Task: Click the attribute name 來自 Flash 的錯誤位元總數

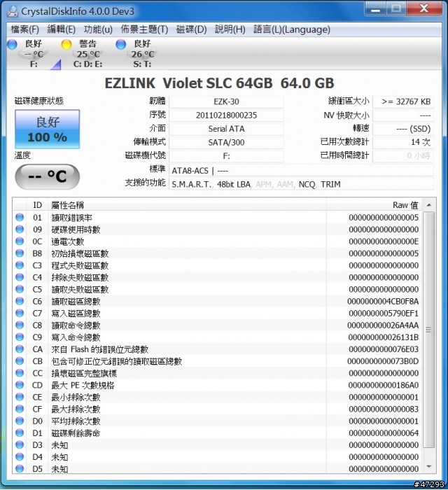Action: [x=99, y=349]
